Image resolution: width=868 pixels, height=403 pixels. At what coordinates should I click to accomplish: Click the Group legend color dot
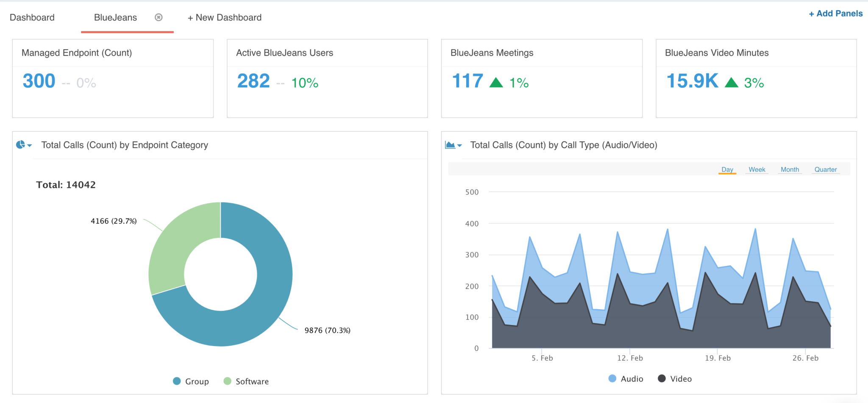tap(177, 381)
